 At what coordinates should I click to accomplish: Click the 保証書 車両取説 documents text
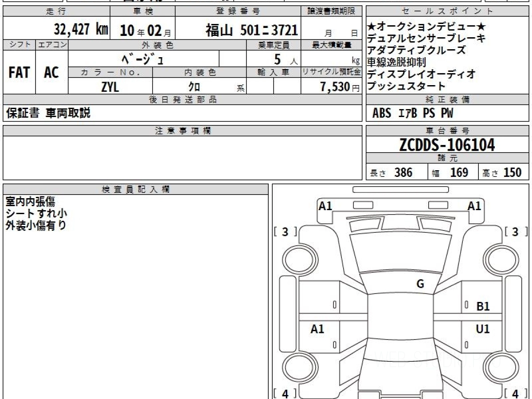coord(48,113)
